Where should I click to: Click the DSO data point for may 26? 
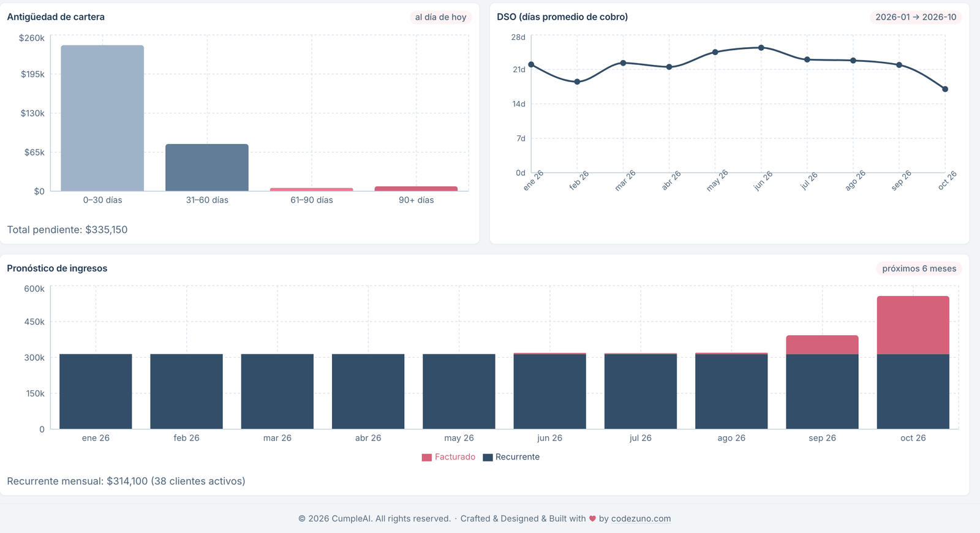tap(715, 52)
